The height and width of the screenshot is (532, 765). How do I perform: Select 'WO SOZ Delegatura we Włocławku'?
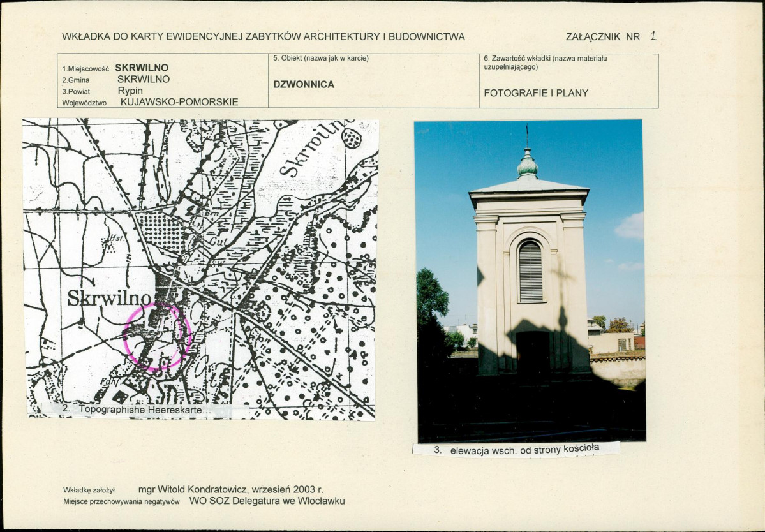pos(267,501)
